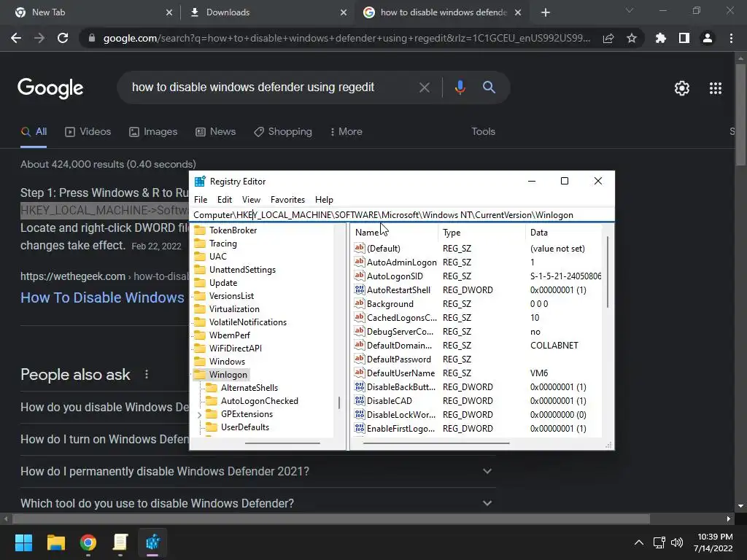Open Registry Editor Edit menu
The height and width of the screenshot is (560, 747).
pyautogui.click(x=225, y=200)
